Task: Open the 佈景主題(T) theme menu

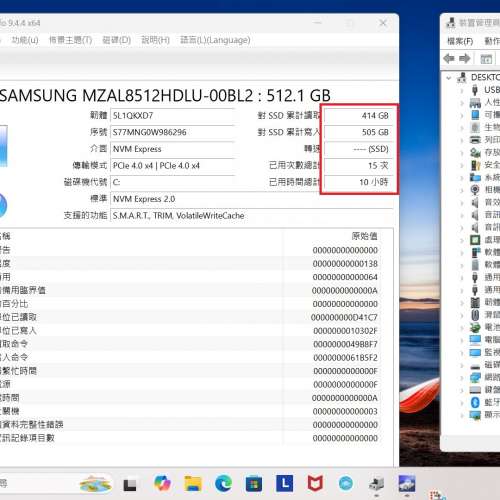Action: click(x=70, y=40)
